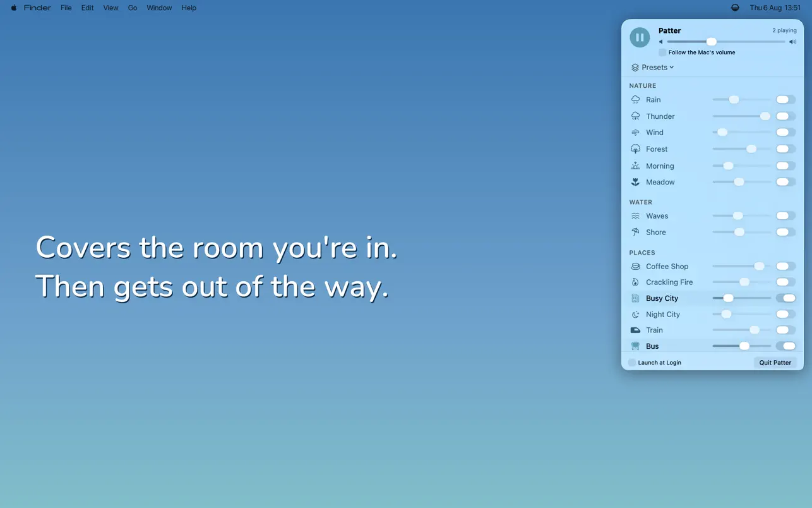Click the "NATURE" section heading
Viewport: 812px width, 508px height.
(x=643, y=86)
